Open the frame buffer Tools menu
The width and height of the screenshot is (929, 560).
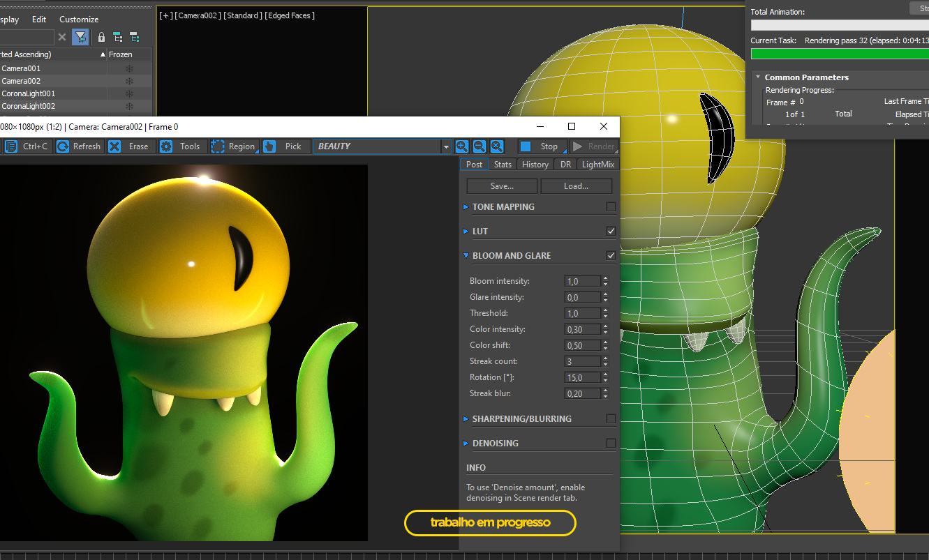coord(182,146)
